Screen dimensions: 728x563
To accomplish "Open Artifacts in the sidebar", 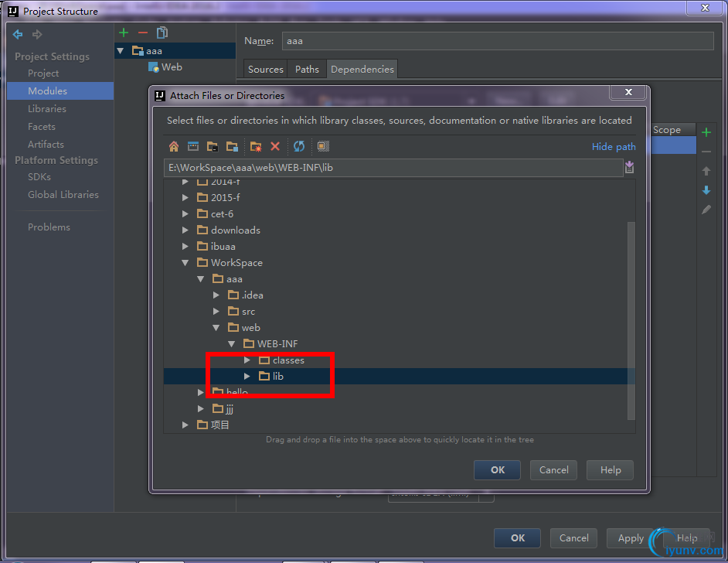I will coord(46,145).
